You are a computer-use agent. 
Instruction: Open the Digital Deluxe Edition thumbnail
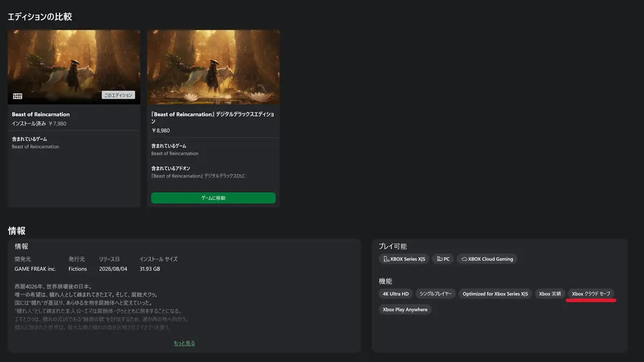tap(214, 67)
